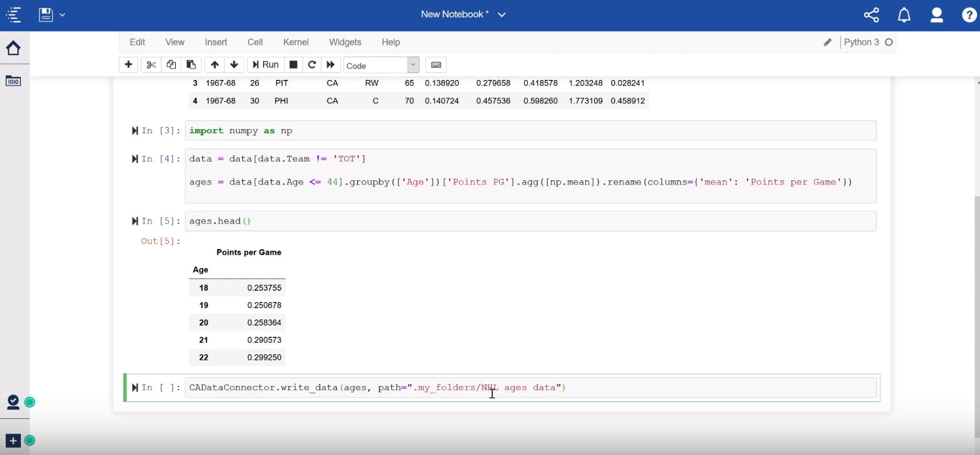
Task: Restart the kernel icon
Action: click(x=312, y=65)
